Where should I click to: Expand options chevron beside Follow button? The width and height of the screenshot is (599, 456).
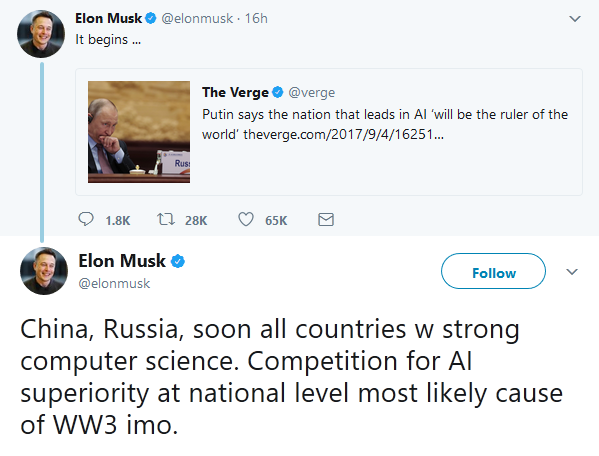[x=572, y=272]
